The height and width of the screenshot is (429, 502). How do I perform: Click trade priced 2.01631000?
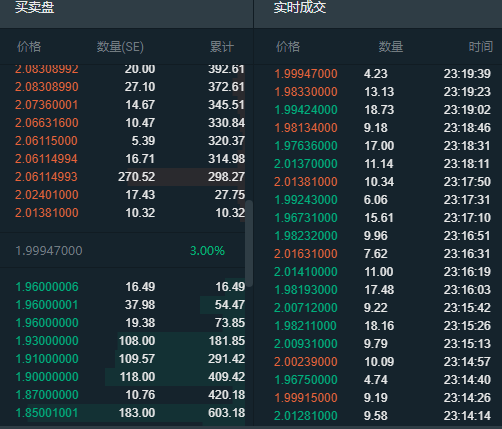(378, 254)
